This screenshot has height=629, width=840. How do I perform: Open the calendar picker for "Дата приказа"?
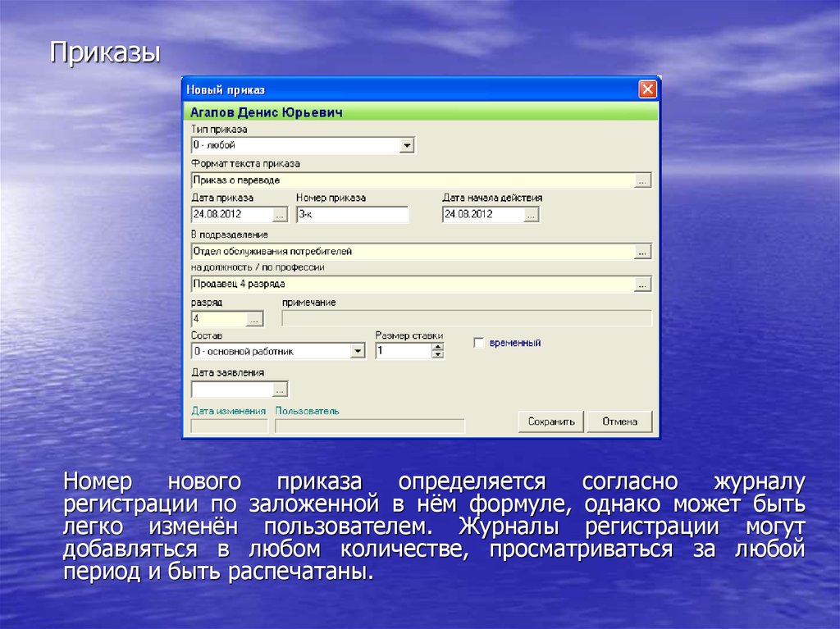281,214
